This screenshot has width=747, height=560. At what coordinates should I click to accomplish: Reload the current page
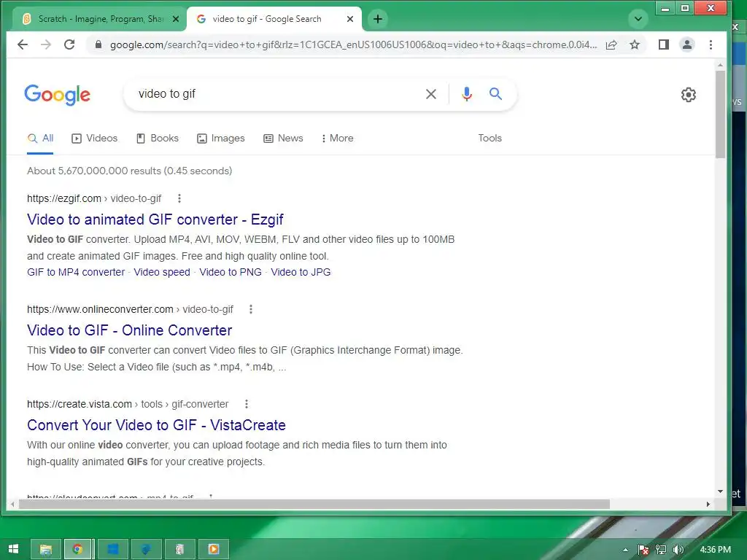coord(69,44)
